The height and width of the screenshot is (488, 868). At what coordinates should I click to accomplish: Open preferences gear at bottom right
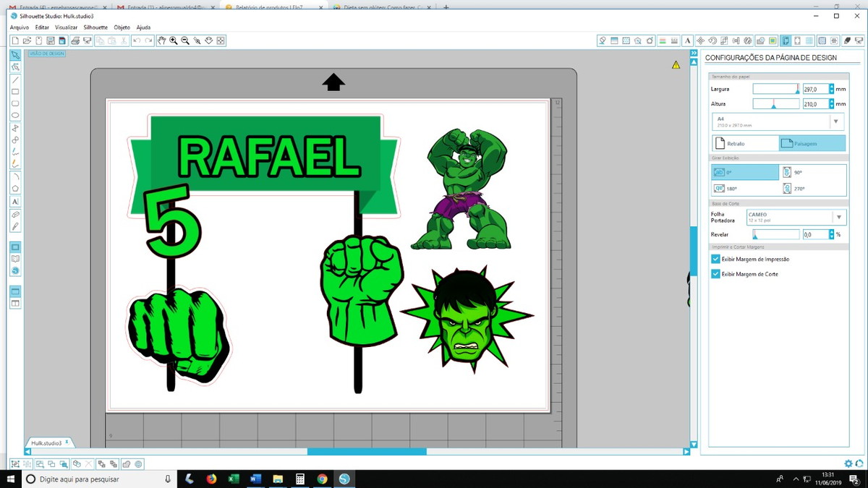click(x=848, y=463)
